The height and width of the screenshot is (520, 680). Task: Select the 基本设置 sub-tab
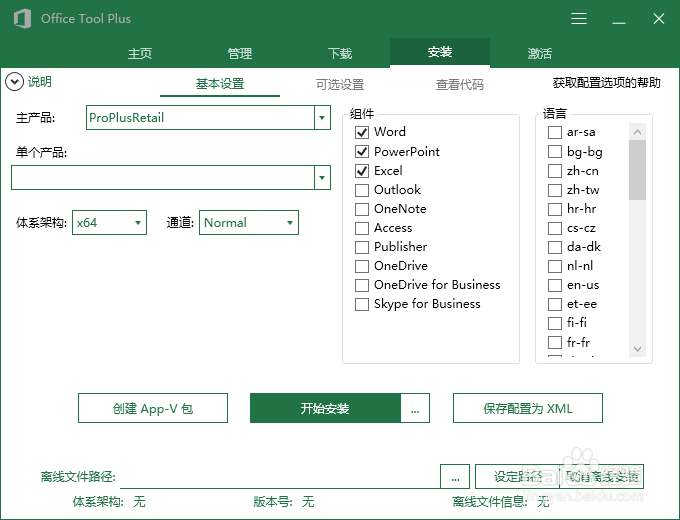click(220, 84)
